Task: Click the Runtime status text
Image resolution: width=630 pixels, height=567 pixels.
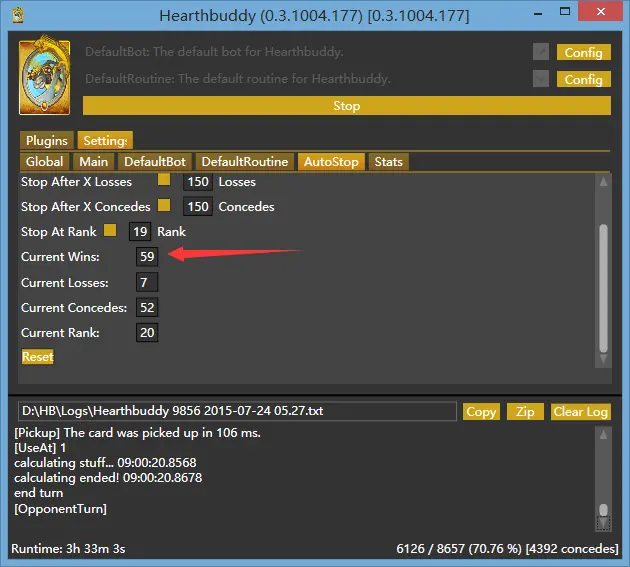Action: click(x=68, y=549)
